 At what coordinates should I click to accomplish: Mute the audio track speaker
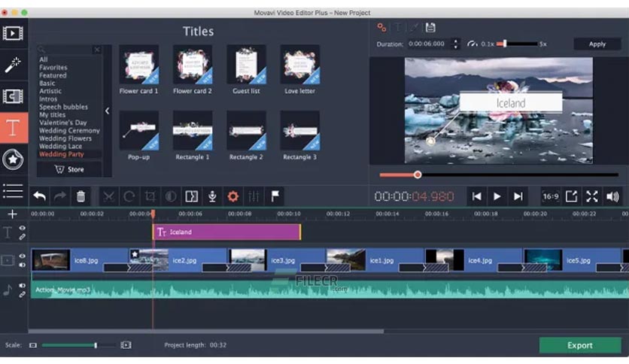pyautogui.click(x=23, y=286)
